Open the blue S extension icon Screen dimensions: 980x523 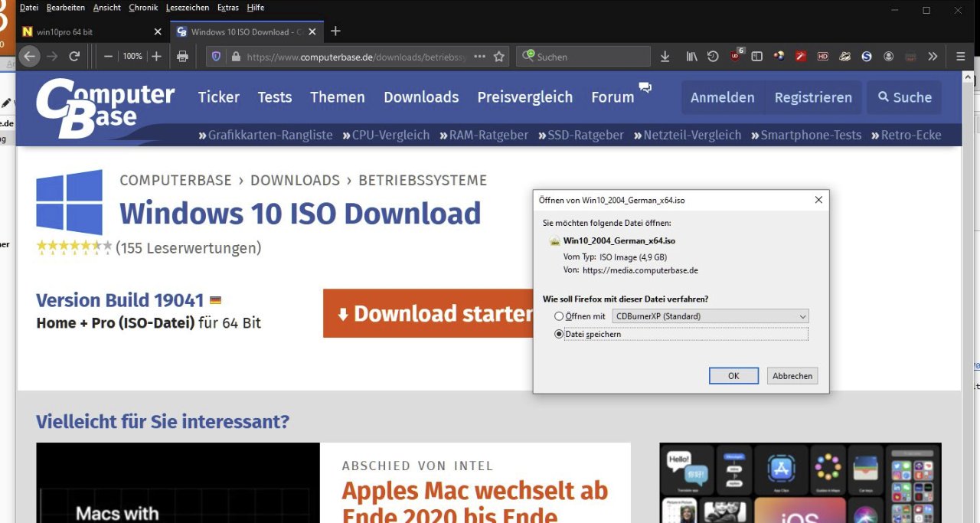coord(867,57)
